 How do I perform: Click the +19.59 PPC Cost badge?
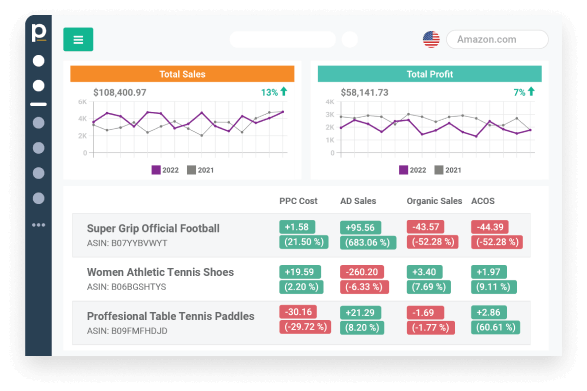coord(300,272)
